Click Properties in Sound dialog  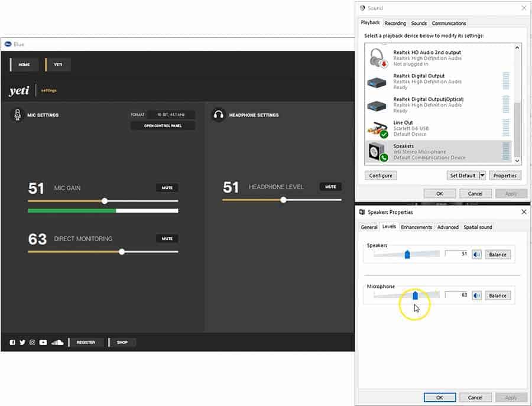[x=505, y=176]
